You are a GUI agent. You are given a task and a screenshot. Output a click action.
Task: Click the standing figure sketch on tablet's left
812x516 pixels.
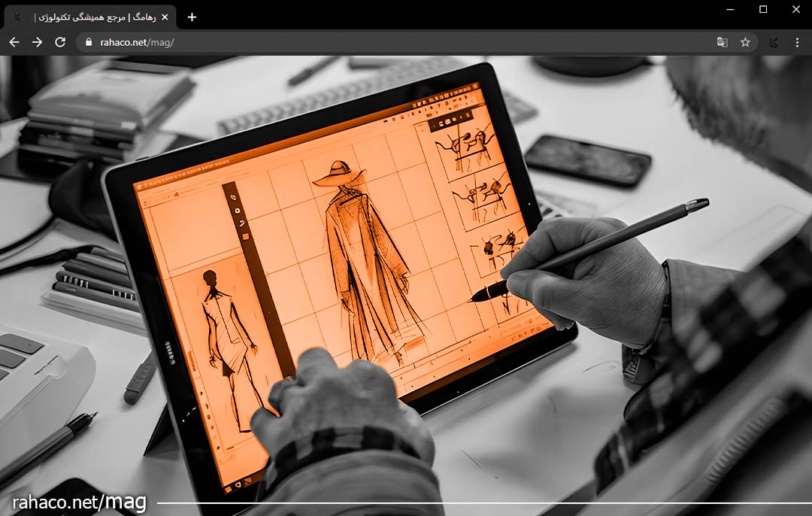point(226,338)
